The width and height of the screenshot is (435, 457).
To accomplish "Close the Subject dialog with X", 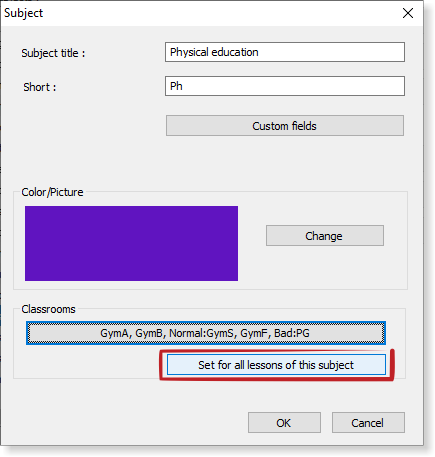I will pyautogui.click(x=408, y=13).
